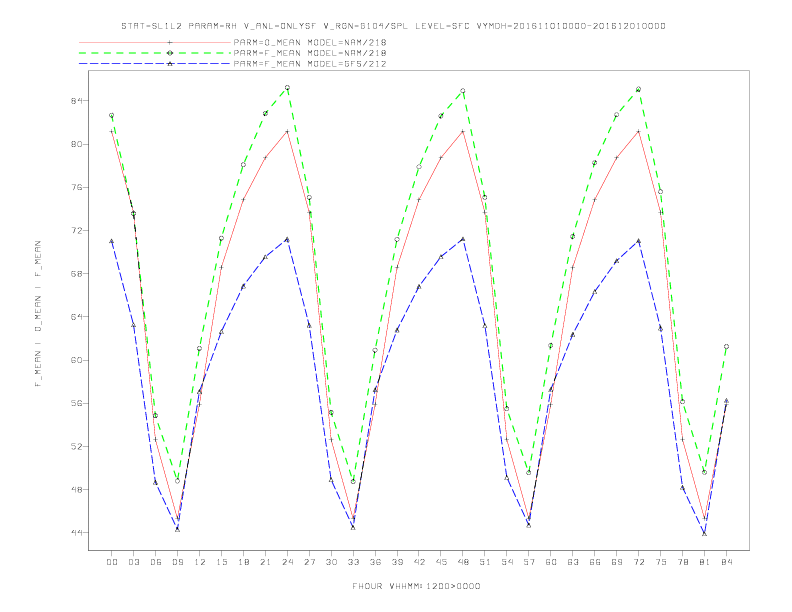Screen dimensions: 792x612
Task: Click the vertical y-axis label F_MEAN | O_MEAN | F_MEAN
Action: [x=38, y=314]
